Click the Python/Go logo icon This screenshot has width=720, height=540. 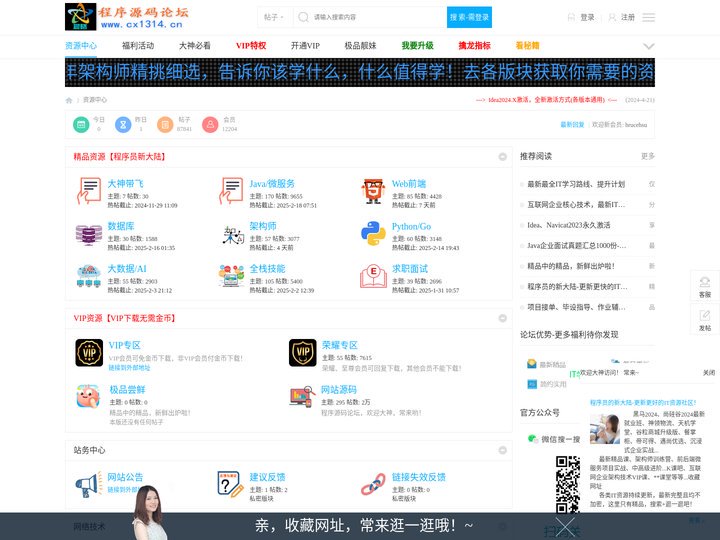coord(373,233)
